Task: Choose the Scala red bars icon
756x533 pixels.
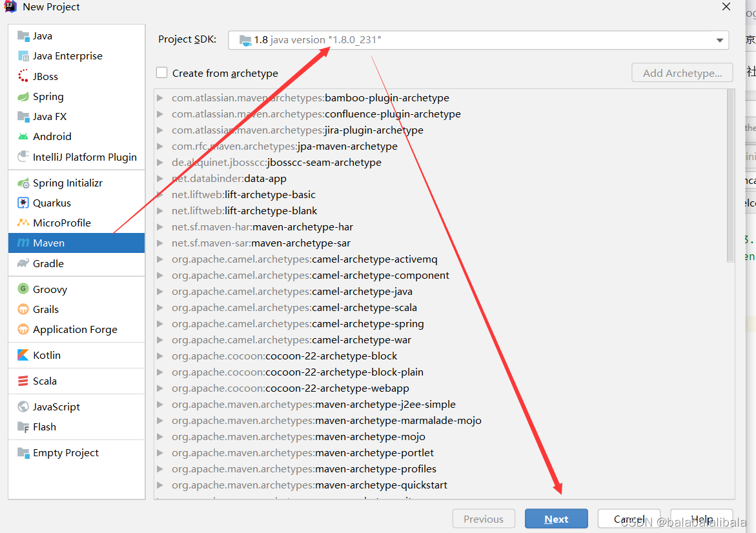Action: coord(23,381)
